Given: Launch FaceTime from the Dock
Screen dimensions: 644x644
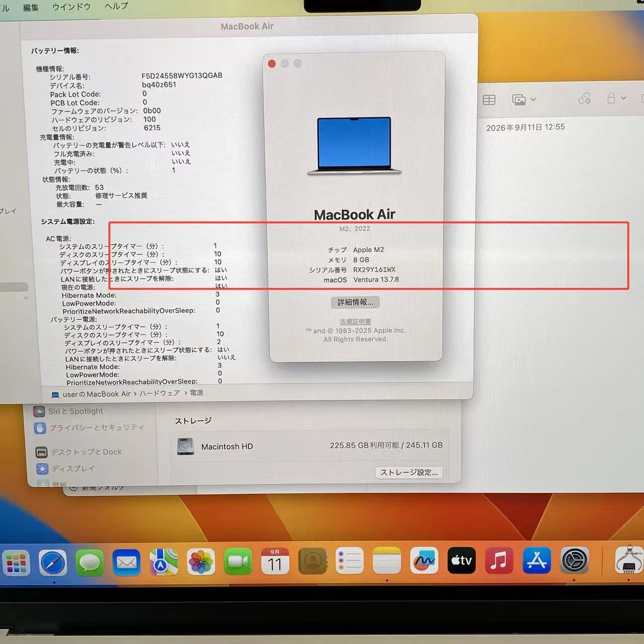Looking at the screenshot, I should [238, 561].
